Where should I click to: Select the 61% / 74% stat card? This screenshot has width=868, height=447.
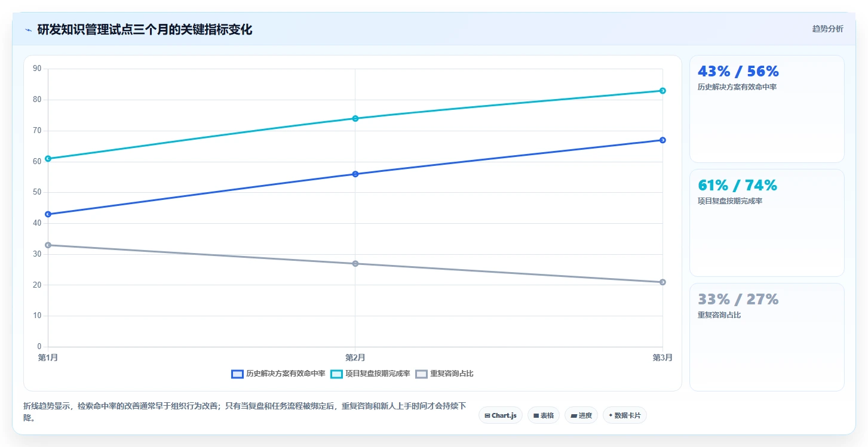pos(767,223)
